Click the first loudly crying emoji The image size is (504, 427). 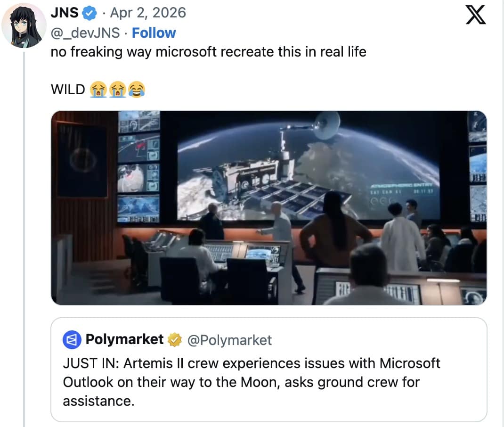98,89
